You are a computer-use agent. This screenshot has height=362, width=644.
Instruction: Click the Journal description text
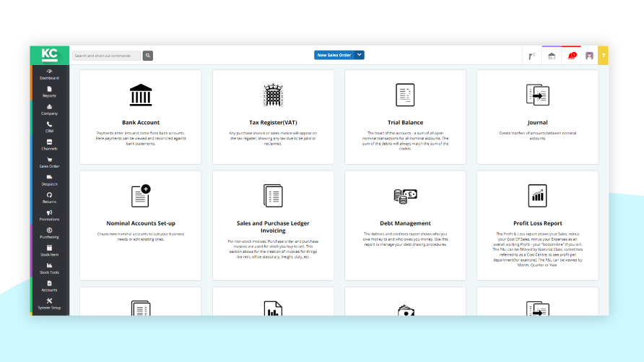click(538, 136)
